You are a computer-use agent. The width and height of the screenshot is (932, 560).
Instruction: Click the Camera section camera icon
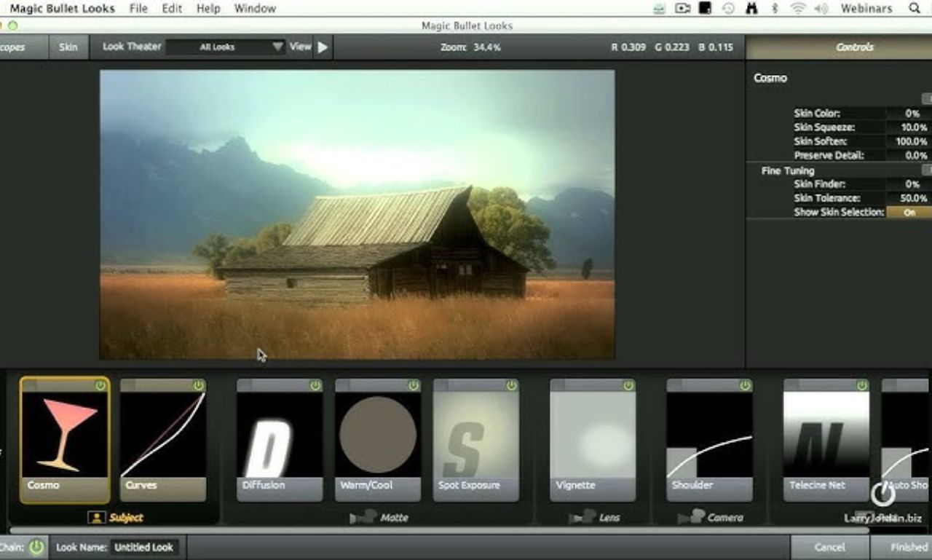691,518
